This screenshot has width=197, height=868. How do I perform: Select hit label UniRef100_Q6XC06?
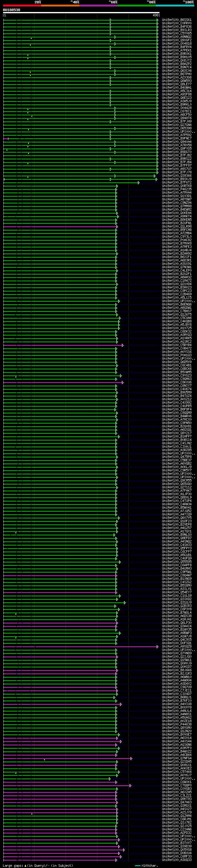click(176, 71)
